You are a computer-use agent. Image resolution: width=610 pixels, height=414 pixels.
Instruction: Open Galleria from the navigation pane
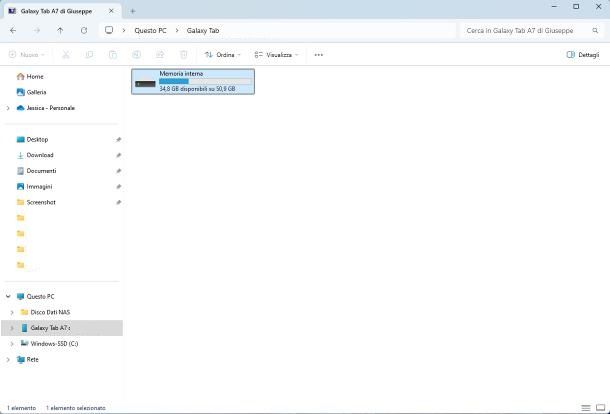click(x=36, y=92)
